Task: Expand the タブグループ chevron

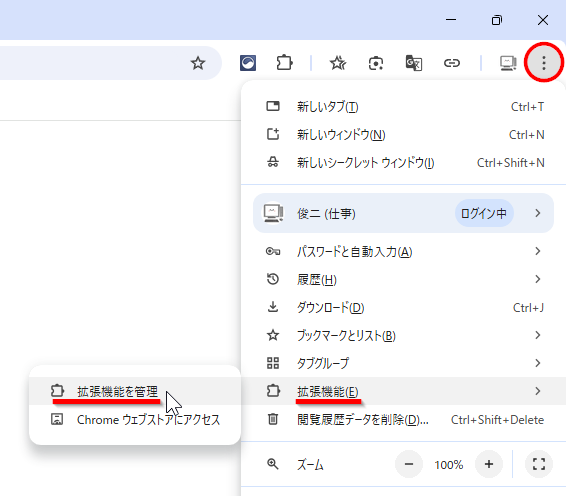Action: [537, 363]
